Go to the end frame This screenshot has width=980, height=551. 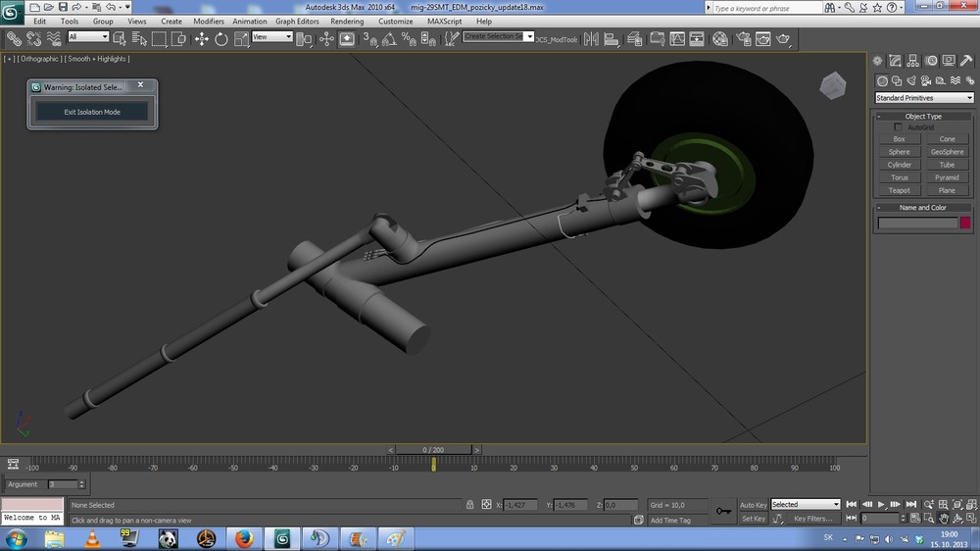[x=911, y=504]
